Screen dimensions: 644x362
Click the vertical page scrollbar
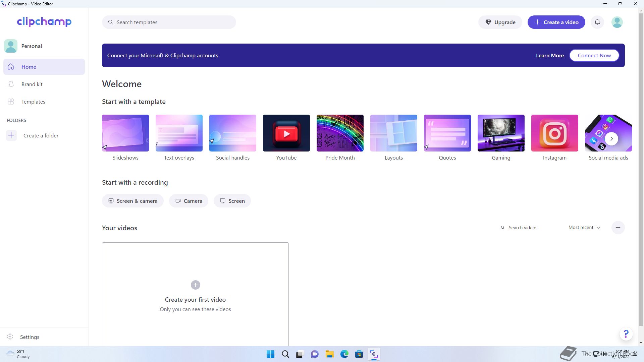point(641,169)
